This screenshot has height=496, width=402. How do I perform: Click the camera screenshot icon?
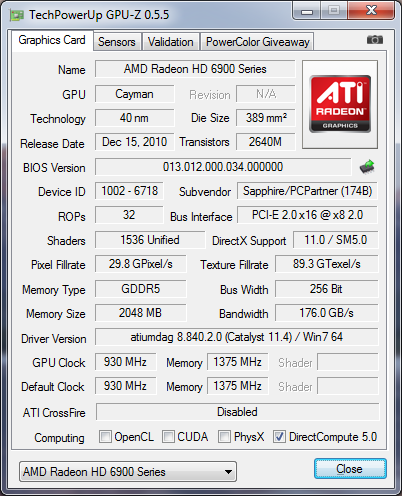point(375,40)
